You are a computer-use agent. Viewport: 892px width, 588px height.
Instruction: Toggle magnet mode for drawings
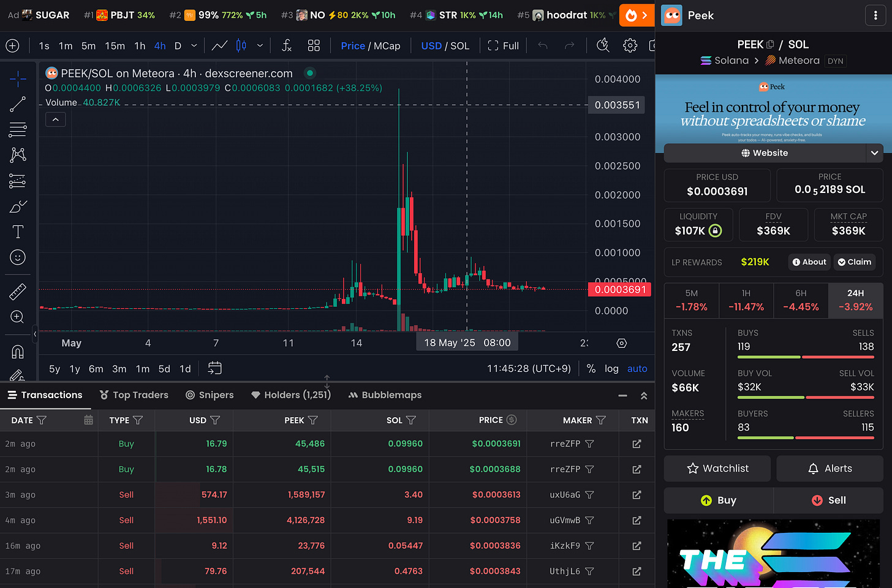pyautogui.click(x=18, y=352)
